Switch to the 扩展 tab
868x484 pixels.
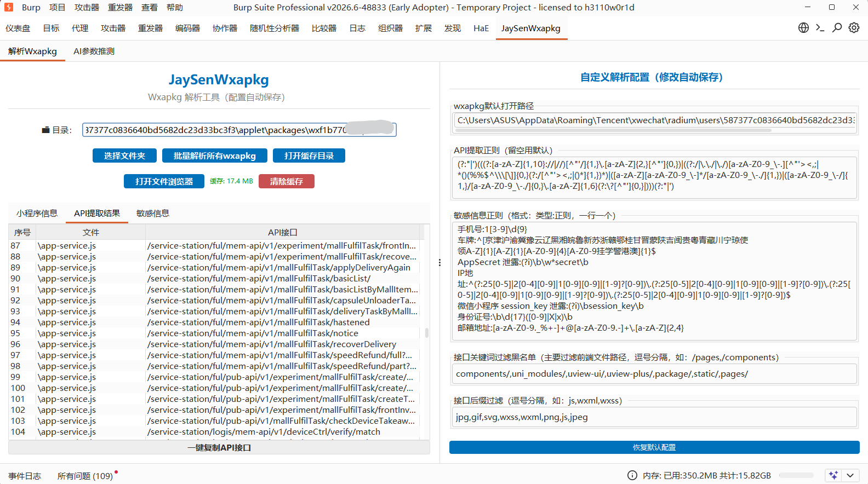423,28
